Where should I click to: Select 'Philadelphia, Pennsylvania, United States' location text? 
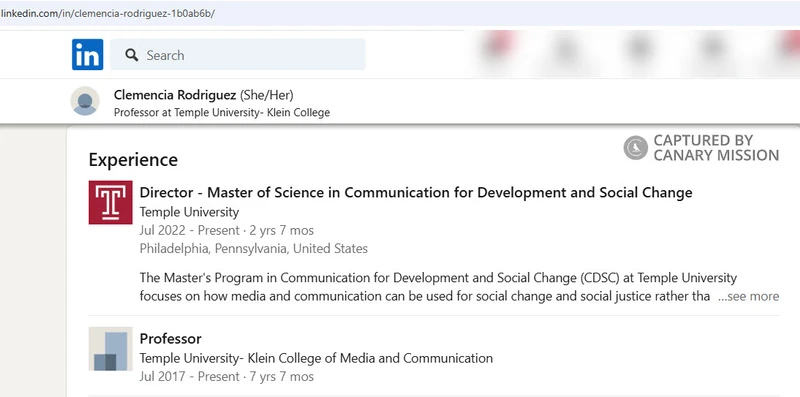pyautogui.click(x=254, y=249)
